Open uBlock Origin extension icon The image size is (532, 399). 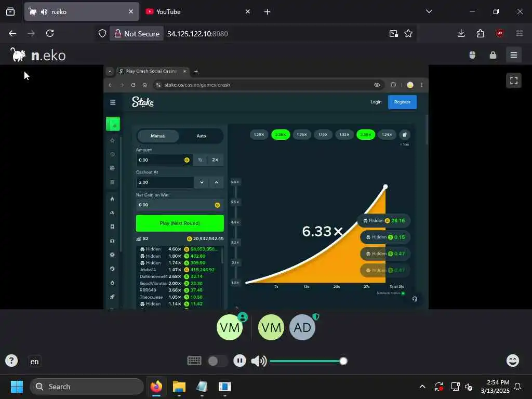499,33
